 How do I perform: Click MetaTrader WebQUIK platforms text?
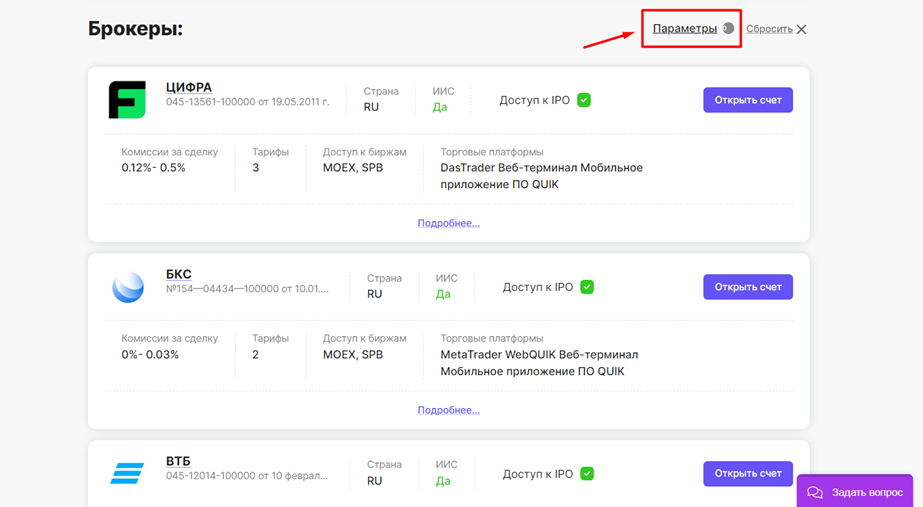[x=539, y=363]
